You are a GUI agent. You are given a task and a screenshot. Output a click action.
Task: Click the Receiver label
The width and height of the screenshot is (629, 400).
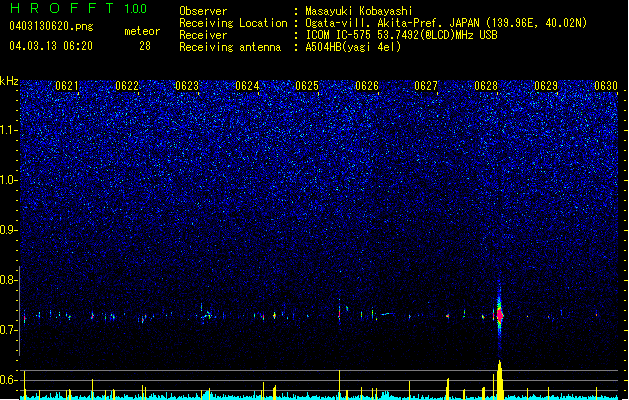(x=203, y=35)
